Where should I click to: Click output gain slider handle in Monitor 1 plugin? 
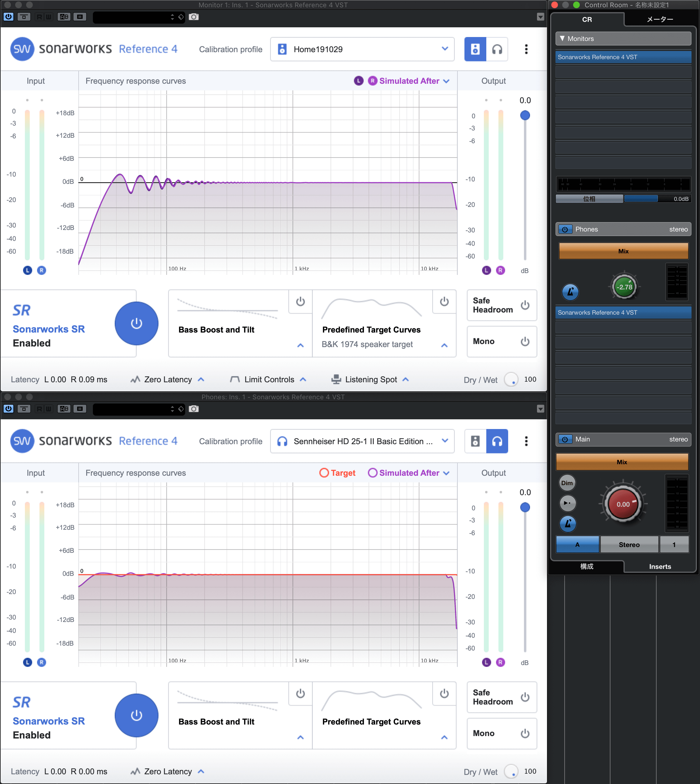point(525,115)
